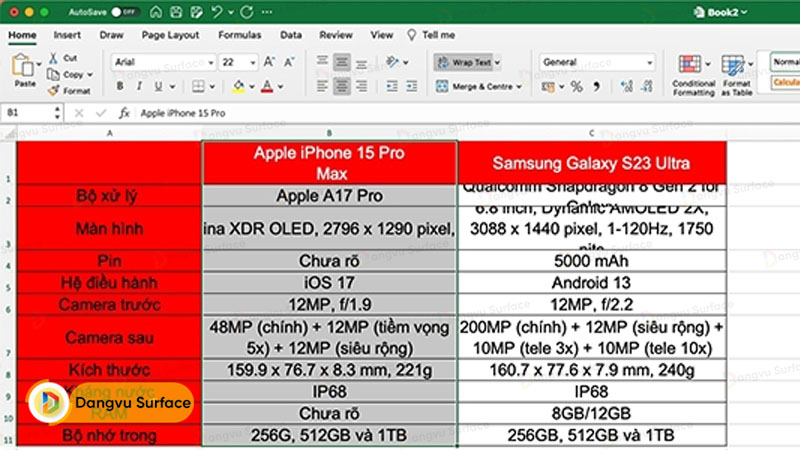Image resolution: width=800 pixels, height=450 pixels.
Task: Select Align Right icon
Action: coord(361,86)
